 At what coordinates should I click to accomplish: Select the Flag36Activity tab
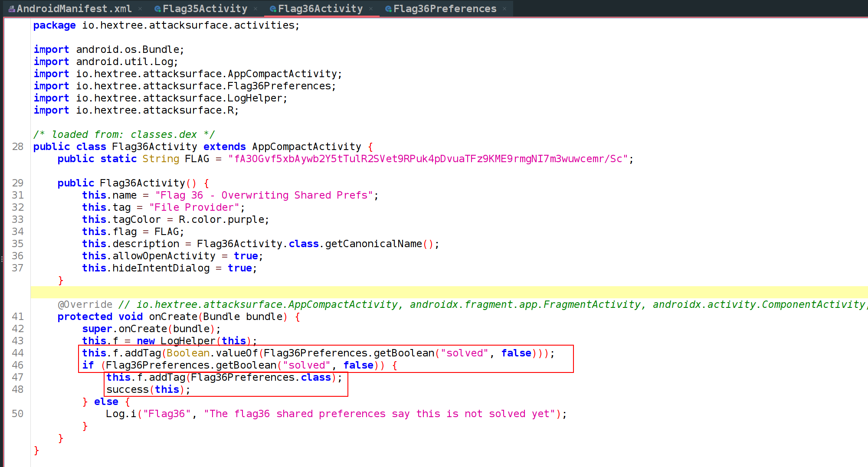(x=320, y=9)
